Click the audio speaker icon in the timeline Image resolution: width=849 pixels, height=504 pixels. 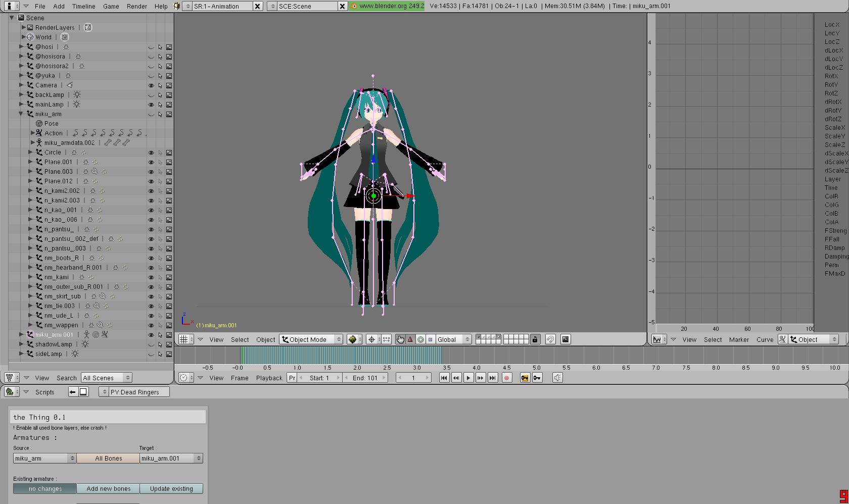pyautogui.click(x=557, y=378)
